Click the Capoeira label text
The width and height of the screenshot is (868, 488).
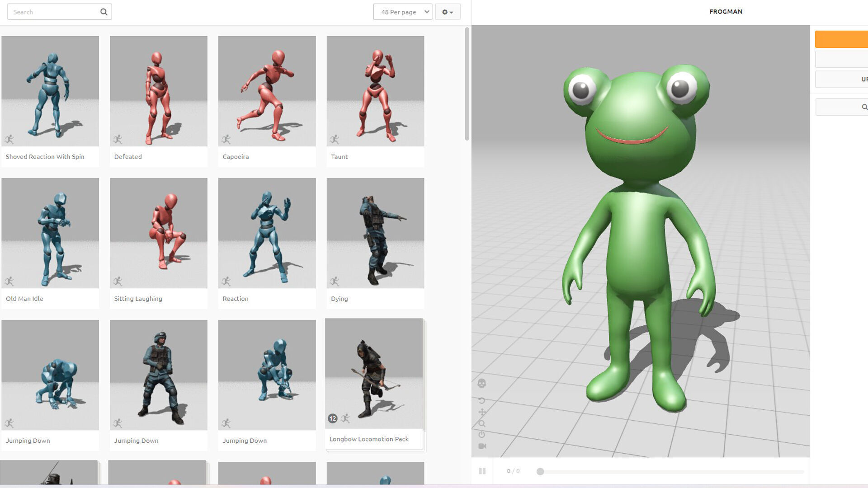236,157
